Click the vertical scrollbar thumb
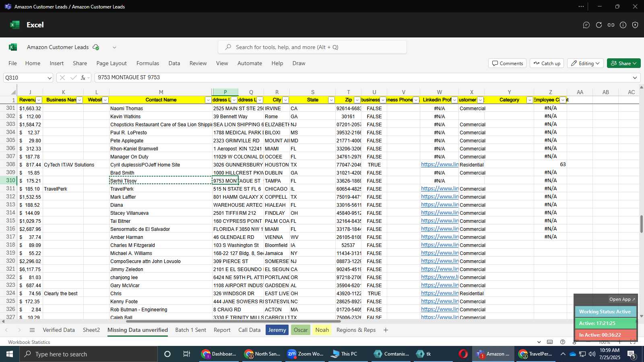Image resolution: width=644 pixels, height=362 pixels. point(641,224)
